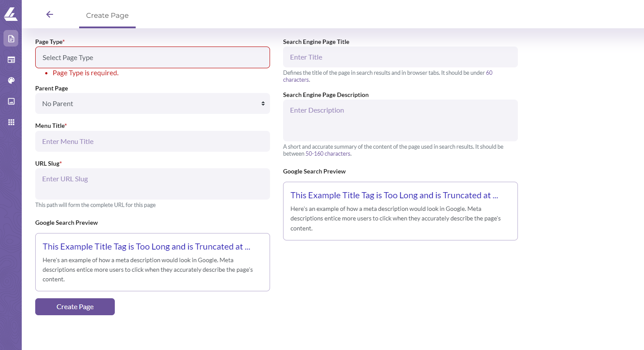Image resolution: width=644 pixels, height=350 pixels.
Task: Click the Page Type label
Action: pos(50,42)
